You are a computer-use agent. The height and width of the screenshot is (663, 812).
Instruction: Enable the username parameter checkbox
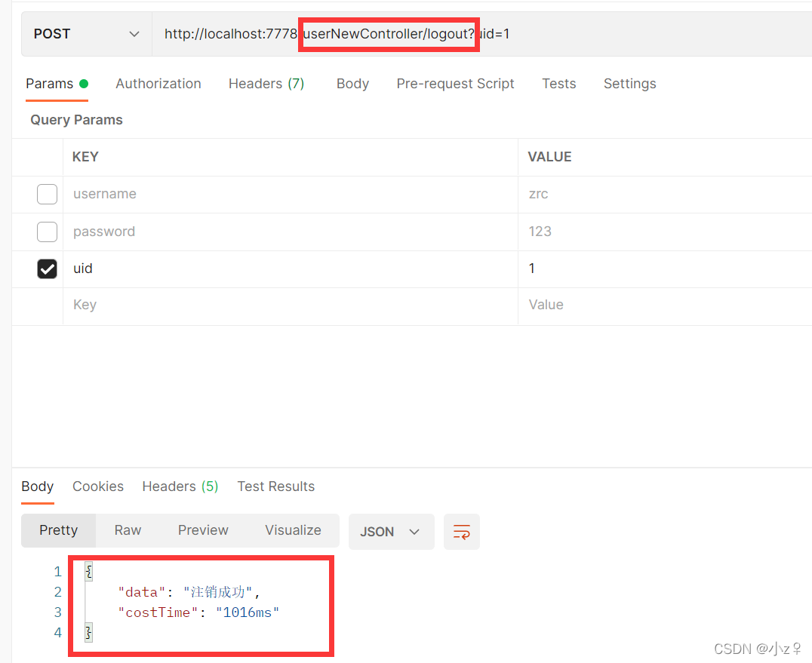pyautogui.click(x=47, y=194)
